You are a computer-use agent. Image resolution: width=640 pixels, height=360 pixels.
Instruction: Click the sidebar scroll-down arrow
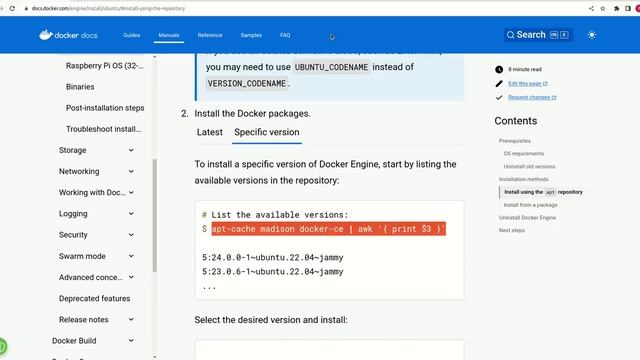154,357
